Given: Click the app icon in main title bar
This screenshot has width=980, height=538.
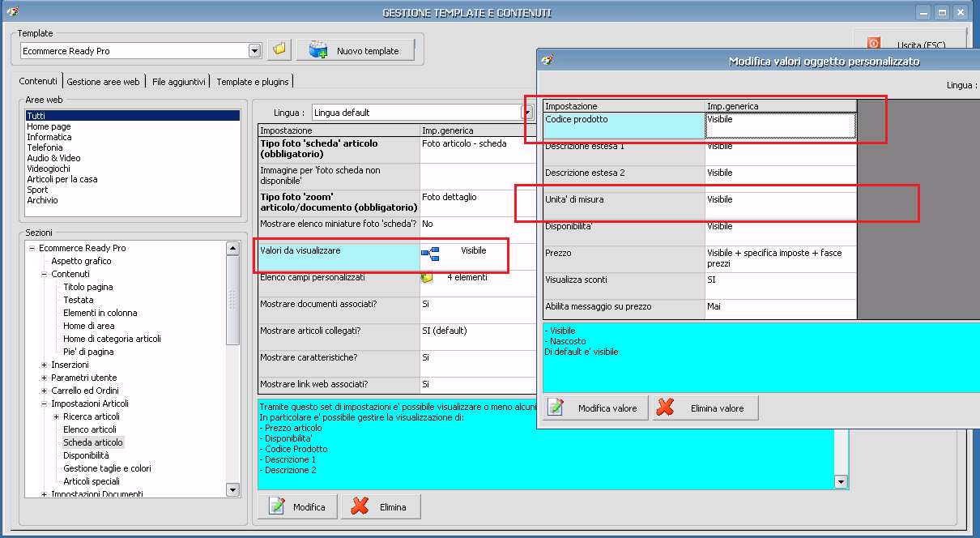Looking at the screenshot, I should point(12,12).
